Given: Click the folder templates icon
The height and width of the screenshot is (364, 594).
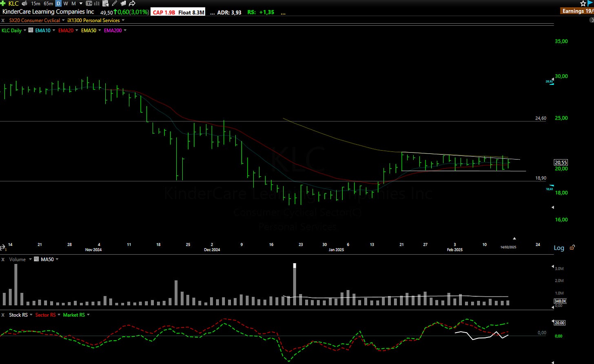Looking at the screenshot, I should [123, 3].
